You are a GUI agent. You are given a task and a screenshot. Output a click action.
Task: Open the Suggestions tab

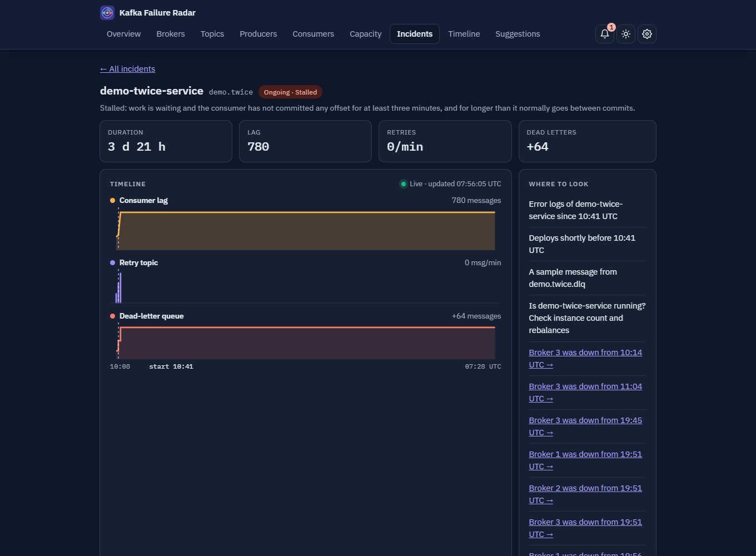pyautogui.click(x=518, y=34)
